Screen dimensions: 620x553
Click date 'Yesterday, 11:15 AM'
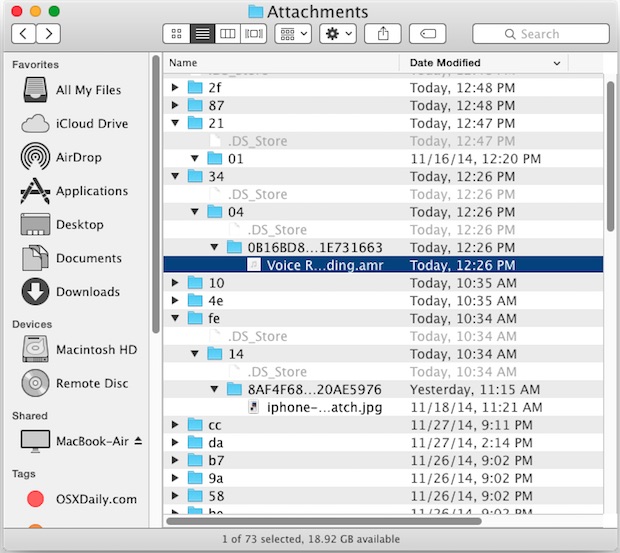[x=475, y=389]
